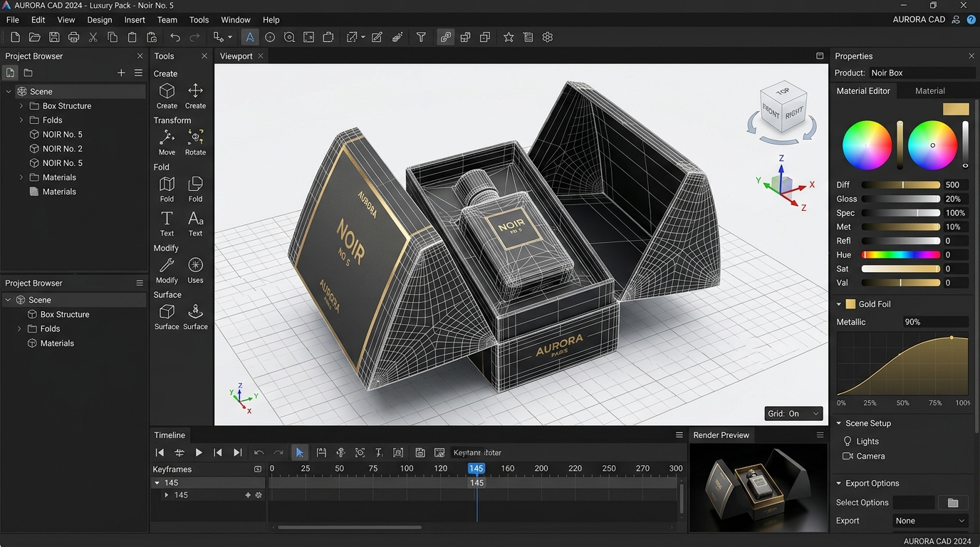Open the Grid: On dropdown in the viewport
Screen dimensions: 980x547
click(x=793, y=414)
